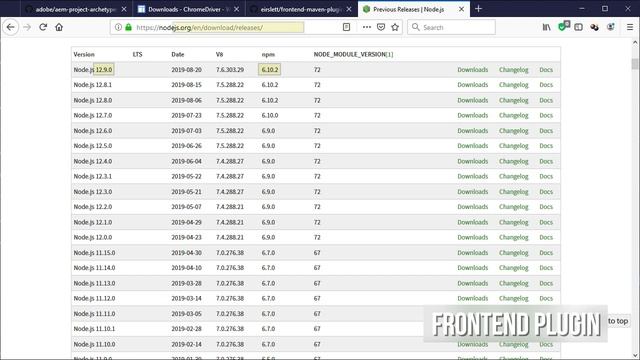Open Docs for Node.js 12.7.0

tap(546, 116)
